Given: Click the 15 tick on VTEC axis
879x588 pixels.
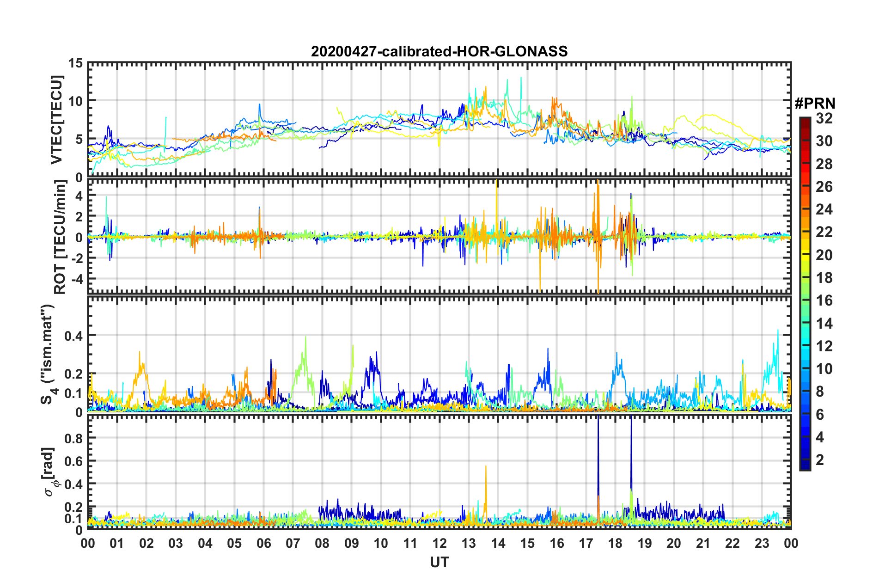Looking at the screenshot, I should (76, 63).
